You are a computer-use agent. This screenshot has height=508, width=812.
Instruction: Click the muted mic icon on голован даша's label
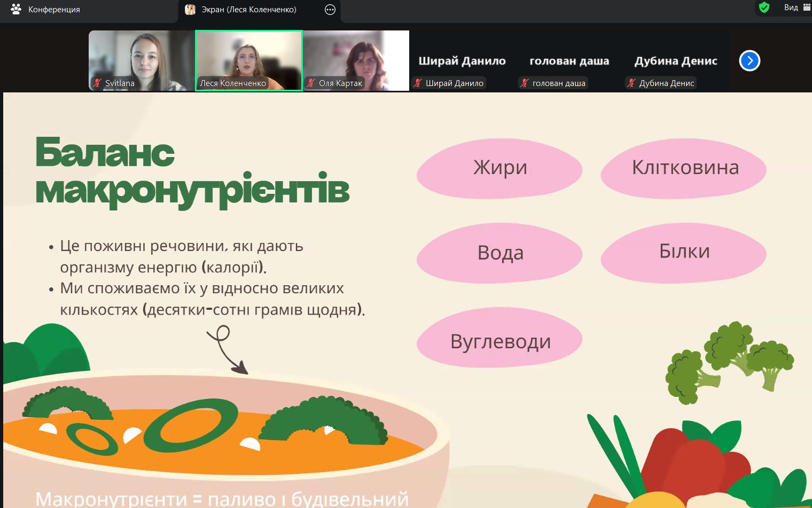[525, 83]
